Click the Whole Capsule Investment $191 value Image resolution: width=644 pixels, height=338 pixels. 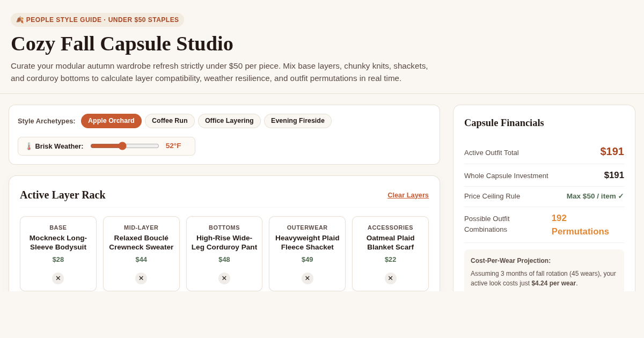click(x=614, y=175)
